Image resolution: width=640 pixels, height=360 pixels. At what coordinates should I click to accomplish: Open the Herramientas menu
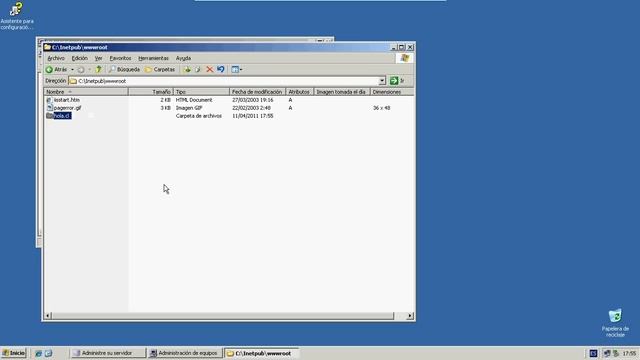pyautogui.click(x=153, y=58)
